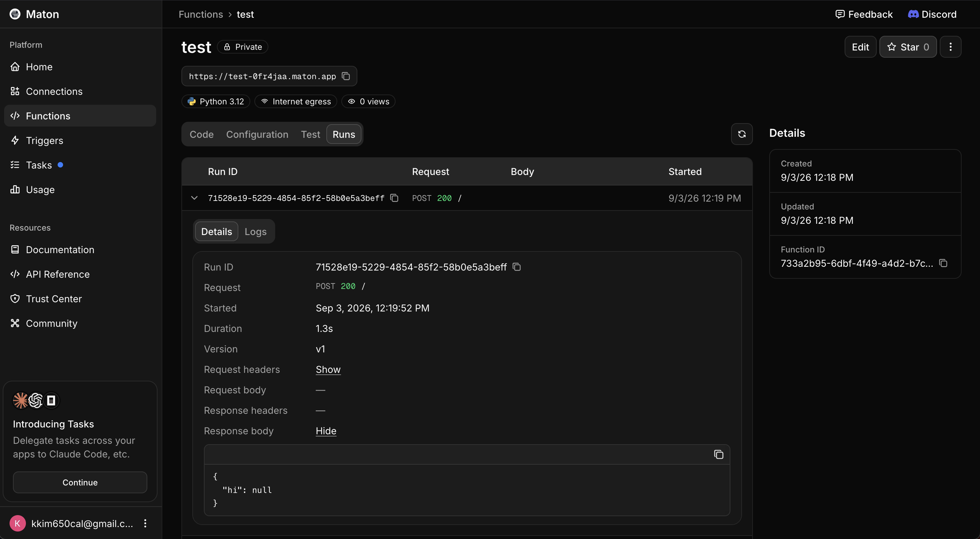Open the Discord link
The width and height of the screenshot is (980, 539).
[x=932, y=14]
